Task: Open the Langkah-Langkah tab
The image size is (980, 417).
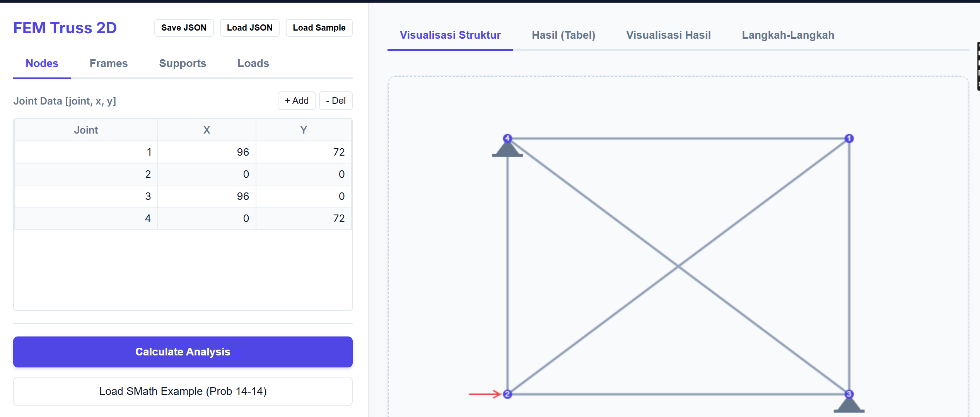Action: point(788,35)
